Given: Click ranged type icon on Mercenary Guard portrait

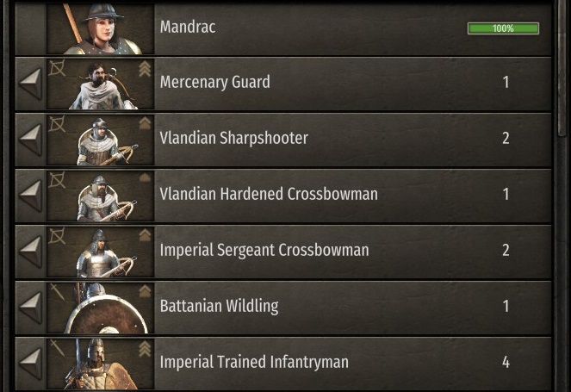Looking at the screenshot, I should (57, 68).
